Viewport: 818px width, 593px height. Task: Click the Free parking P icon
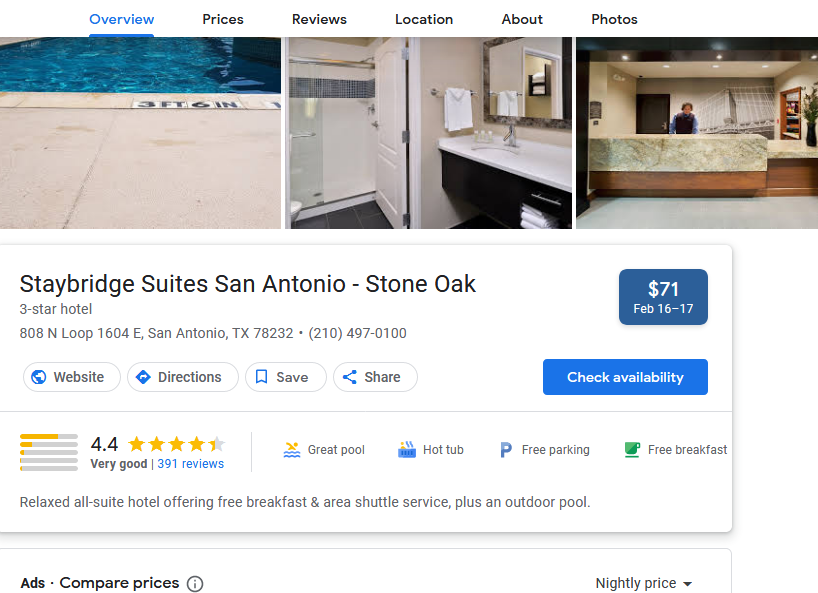pos(506,450)
